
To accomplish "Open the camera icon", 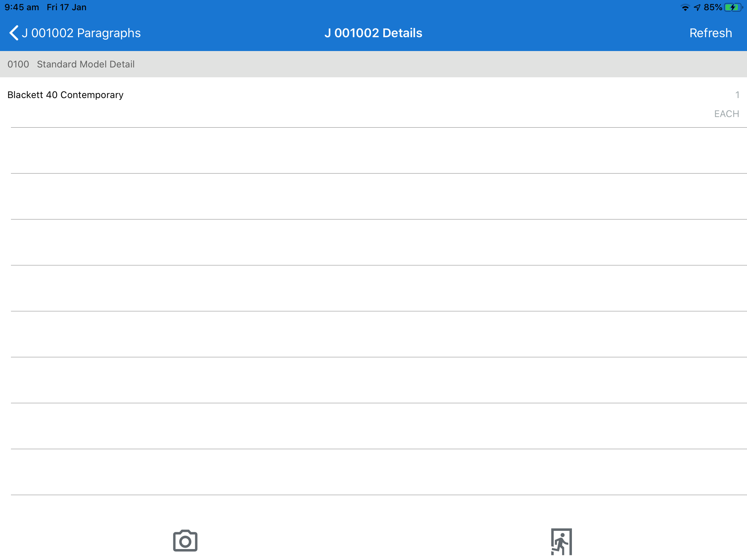I will [185, 541].
